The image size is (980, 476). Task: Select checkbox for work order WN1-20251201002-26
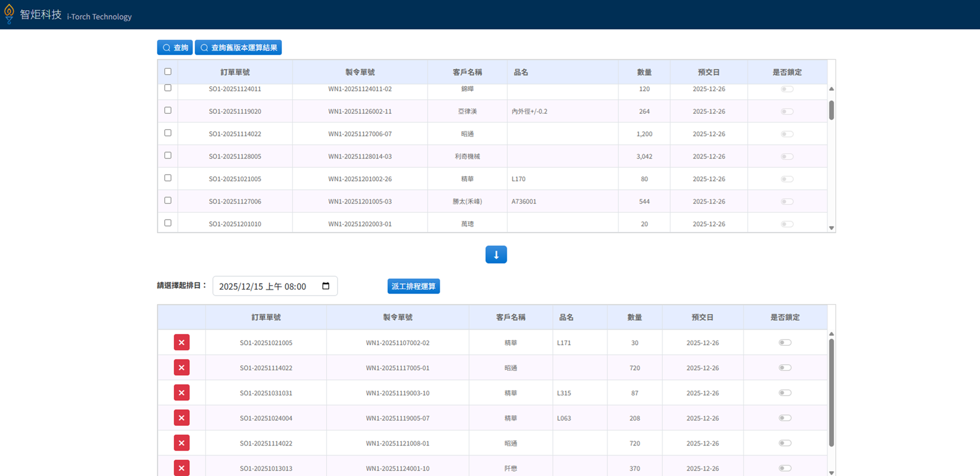pyautogui.click(x=168, y=178)
